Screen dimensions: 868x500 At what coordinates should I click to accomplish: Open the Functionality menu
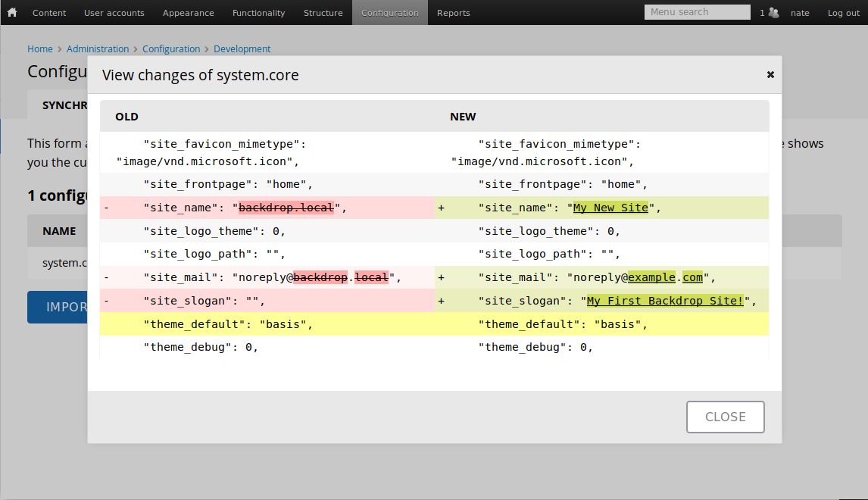(x=258, y=12)
